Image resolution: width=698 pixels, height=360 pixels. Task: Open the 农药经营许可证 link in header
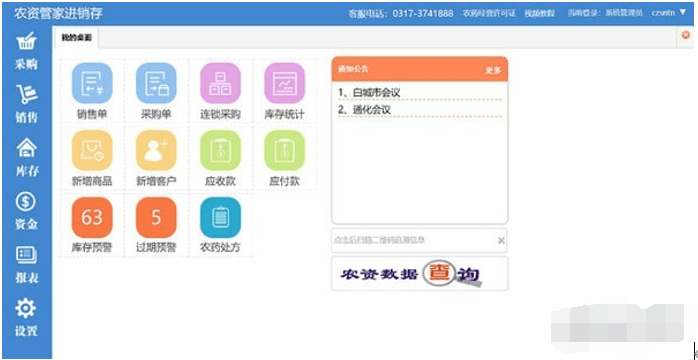pyautogui.click(x=489, y=13)
